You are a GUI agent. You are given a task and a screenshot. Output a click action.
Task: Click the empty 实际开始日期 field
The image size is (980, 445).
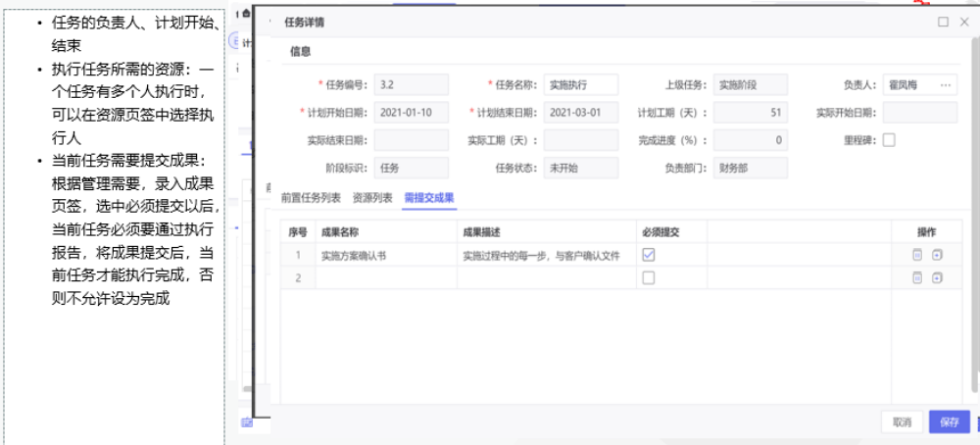[920, 113]
